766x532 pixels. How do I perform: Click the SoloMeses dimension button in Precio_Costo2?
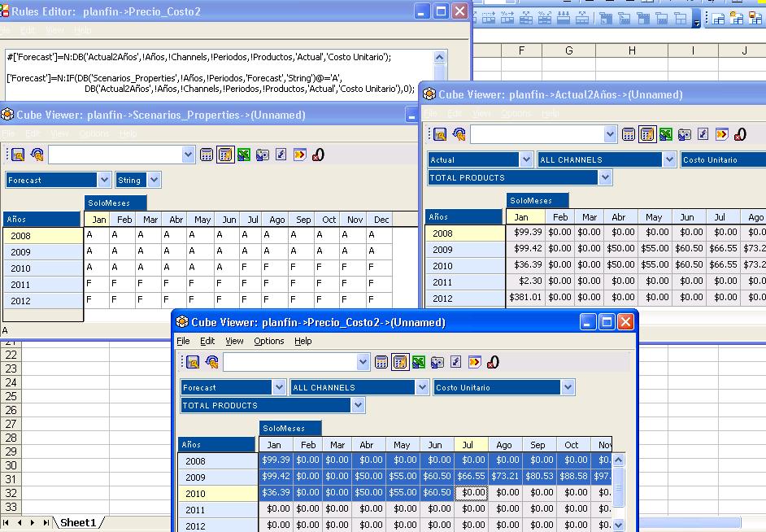pos(290,428)
